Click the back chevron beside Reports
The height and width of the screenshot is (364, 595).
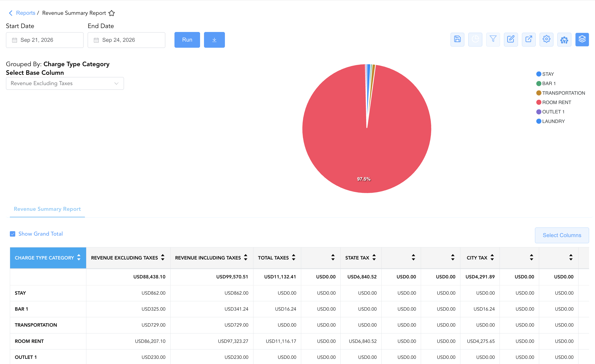click(x=11, y=13)
